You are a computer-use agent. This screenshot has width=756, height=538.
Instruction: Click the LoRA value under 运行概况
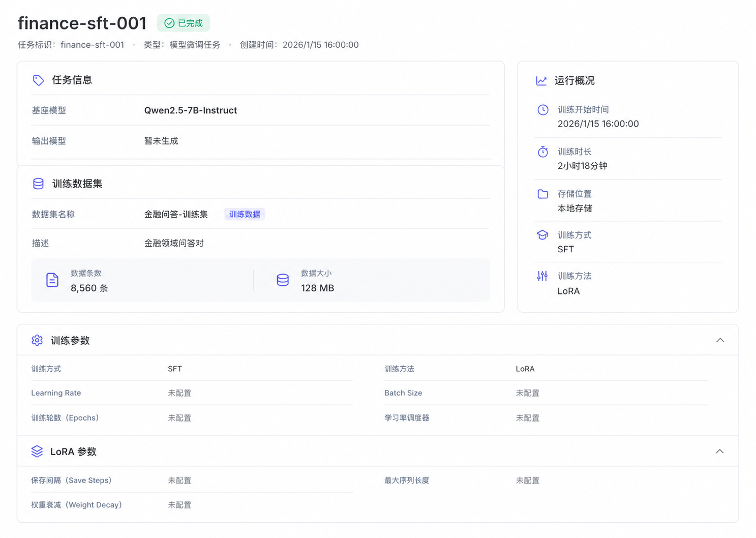point(568,291)
